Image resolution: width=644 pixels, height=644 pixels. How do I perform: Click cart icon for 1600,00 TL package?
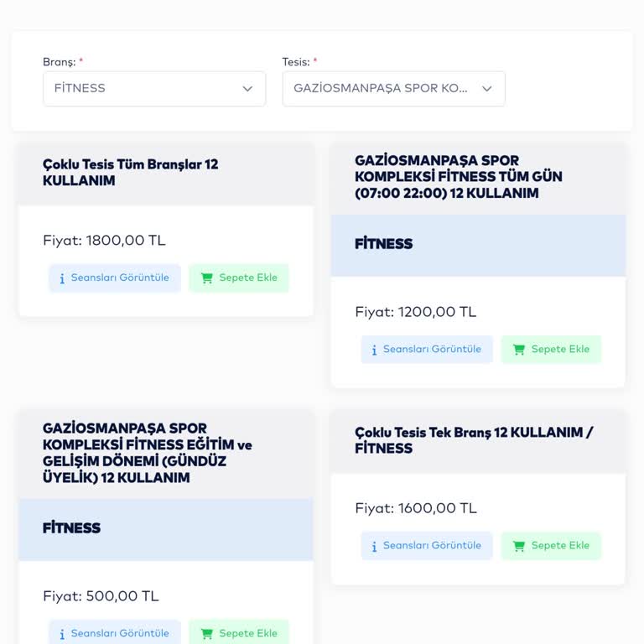click(519, 546)
